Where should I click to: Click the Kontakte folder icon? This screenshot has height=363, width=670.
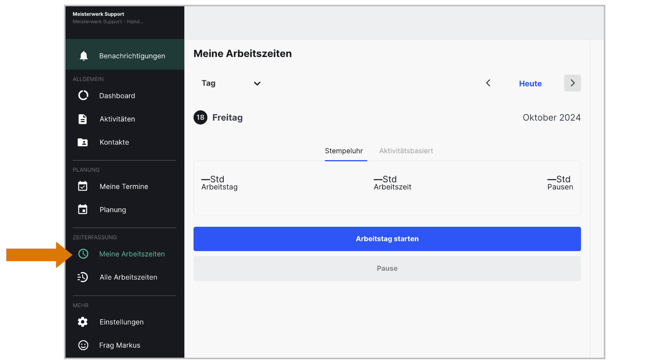82,142
